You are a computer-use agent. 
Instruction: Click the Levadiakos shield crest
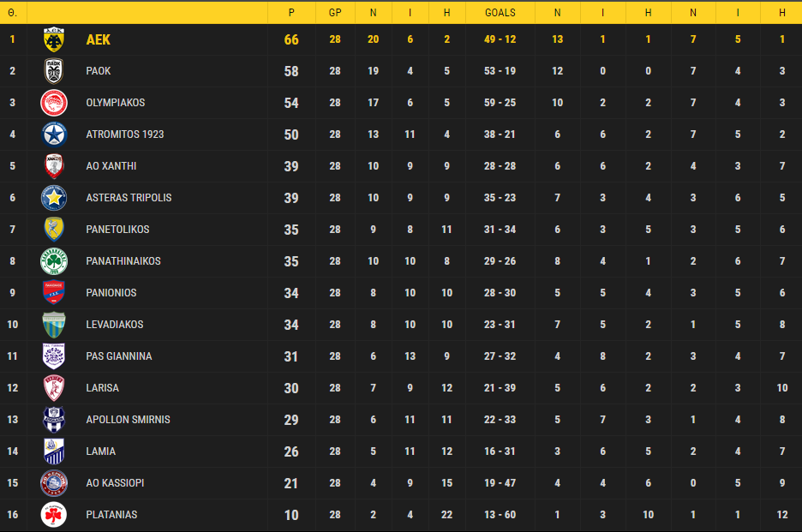click(54, 325)
